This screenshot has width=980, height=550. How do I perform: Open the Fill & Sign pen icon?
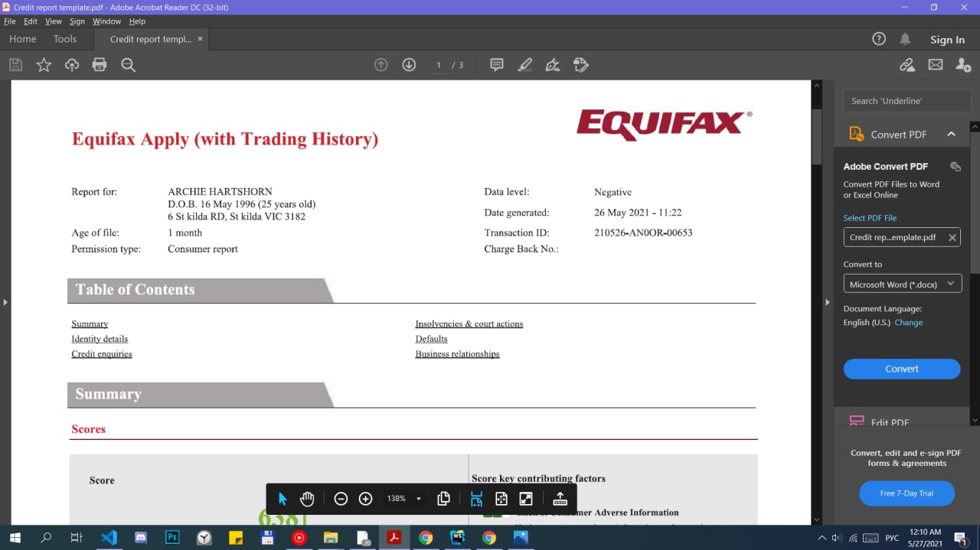(553, 65)
